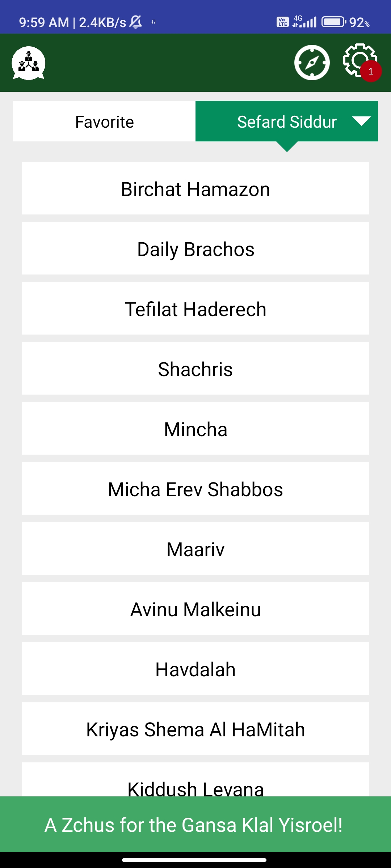The height and width of the screenshot is (868, 391).
Task: Open settings gear icon
Action: [x=360, y=60]
